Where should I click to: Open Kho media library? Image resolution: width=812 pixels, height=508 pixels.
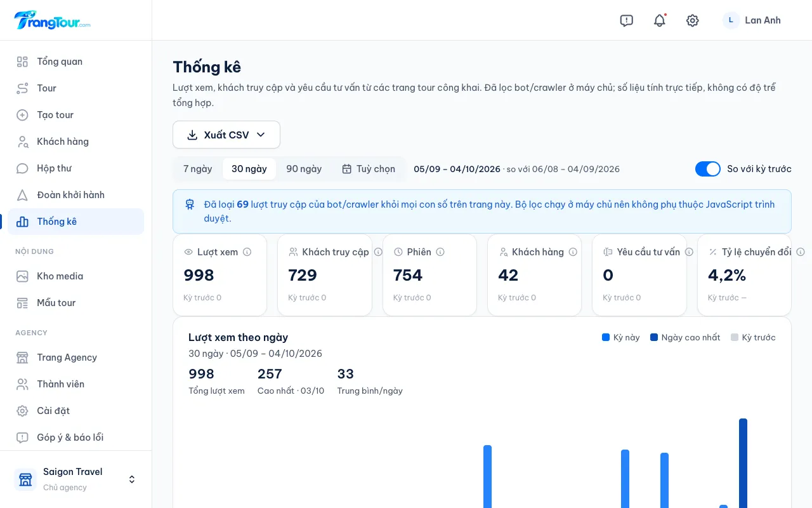[76, 276]
